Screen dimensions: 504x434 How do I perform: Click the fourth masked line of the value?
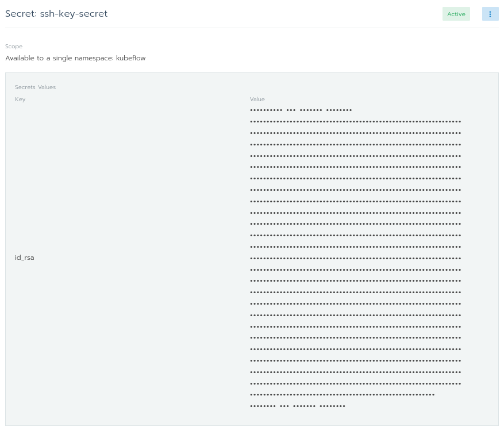[355, 145]
